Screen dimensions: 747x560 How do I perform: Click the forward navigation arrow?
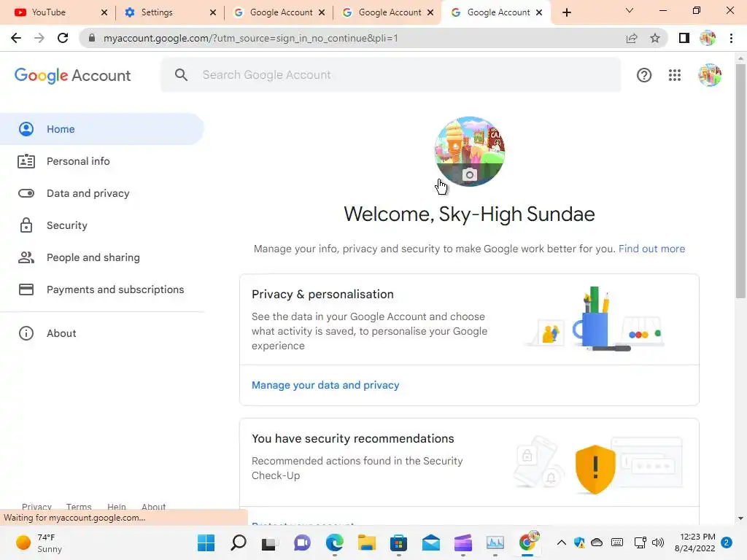(39, 38)
